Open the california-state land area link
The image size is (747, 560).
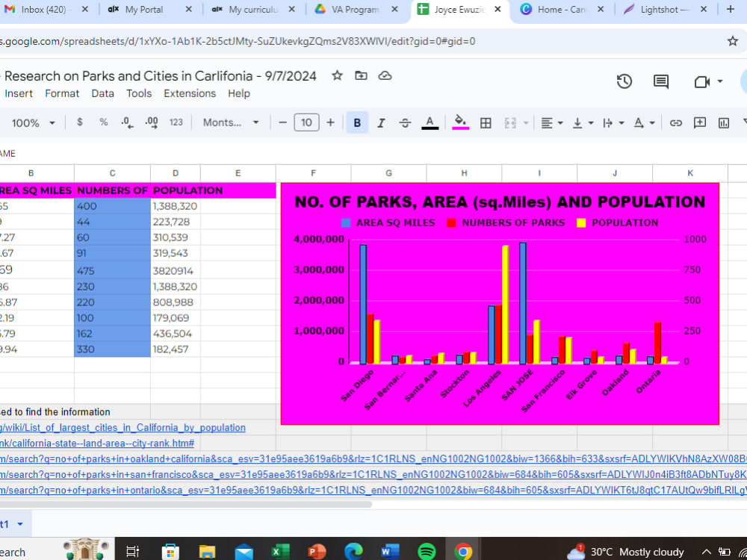97,444
